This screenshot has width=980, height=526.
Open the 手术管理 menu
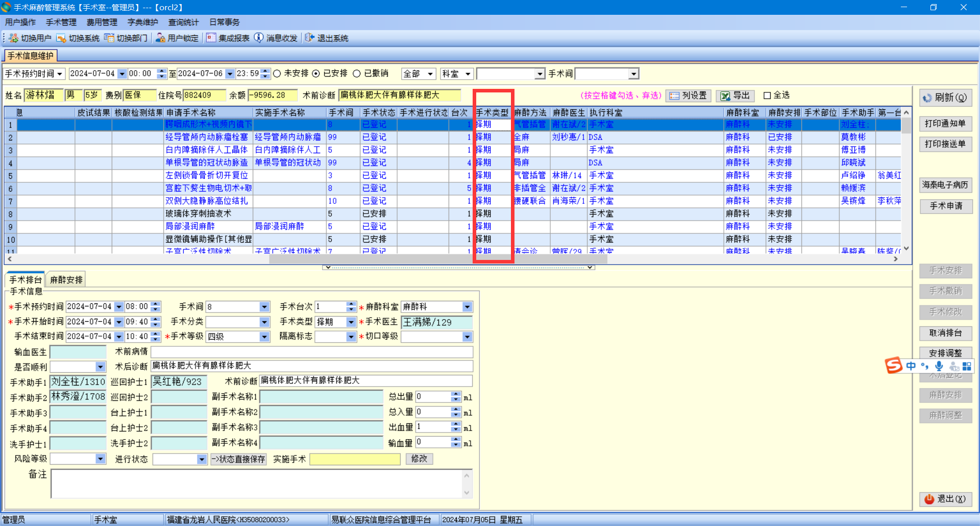tap(61, 22)
